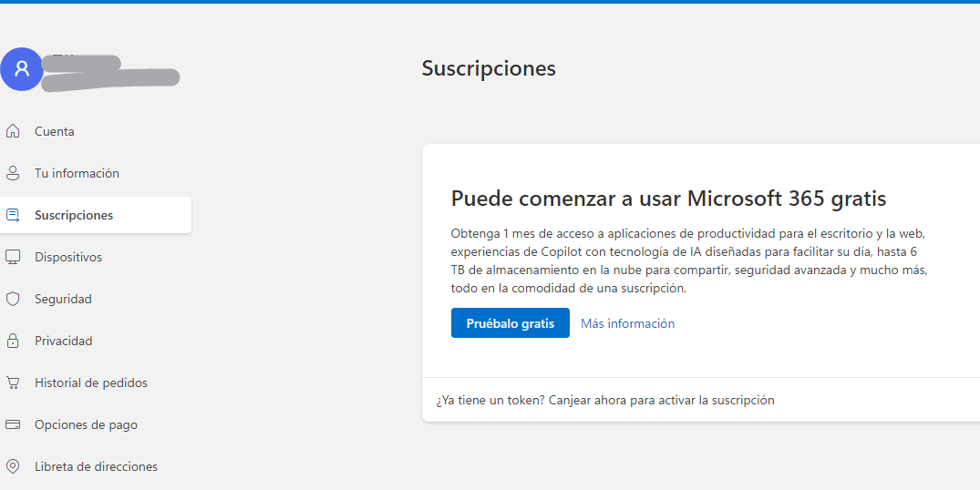Viewport: 980px width, 490px height.
Task: Click the shield icon beside Seguridad
Action: (x=13, y=299)
